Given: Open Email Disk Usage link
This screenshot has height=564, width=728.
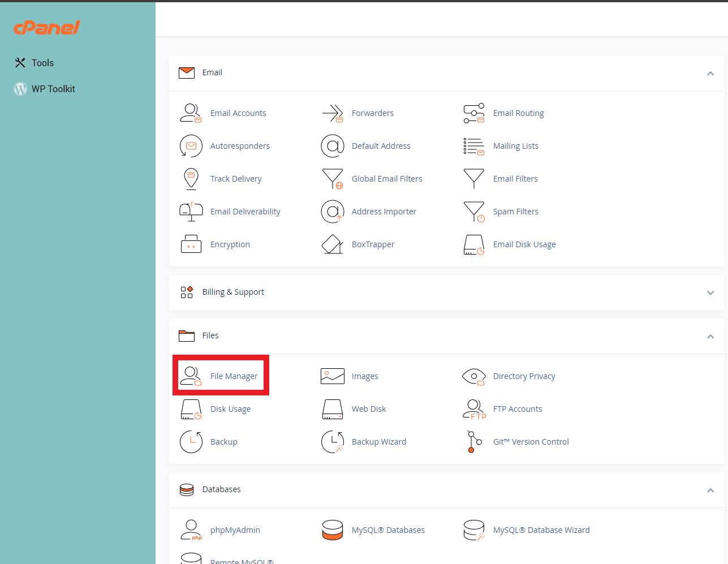Looking at the screenshot, I should (x=524, y=244).
